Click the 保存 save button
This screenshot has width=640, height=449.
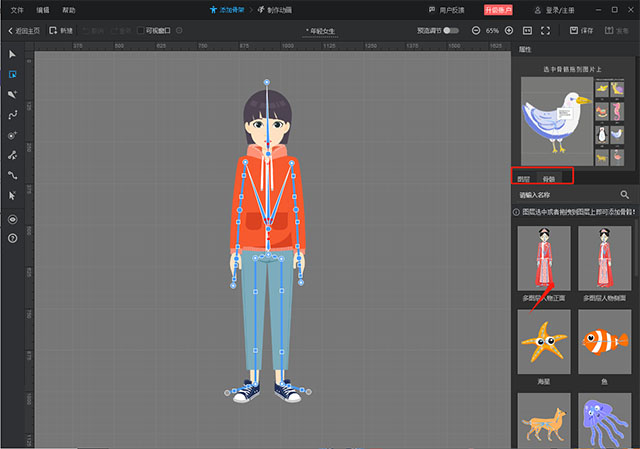click(x=581, y=31)
